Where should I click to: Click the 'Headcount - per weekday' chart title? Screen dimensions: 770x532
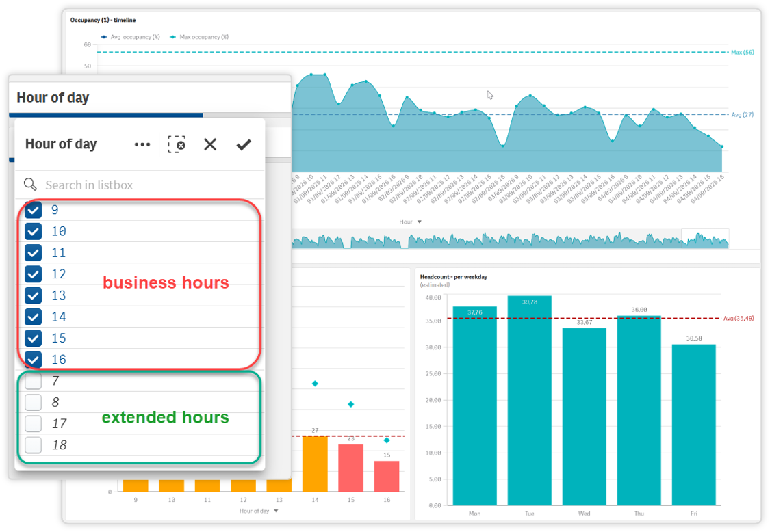pyautogui.click(x=453, y=277)
